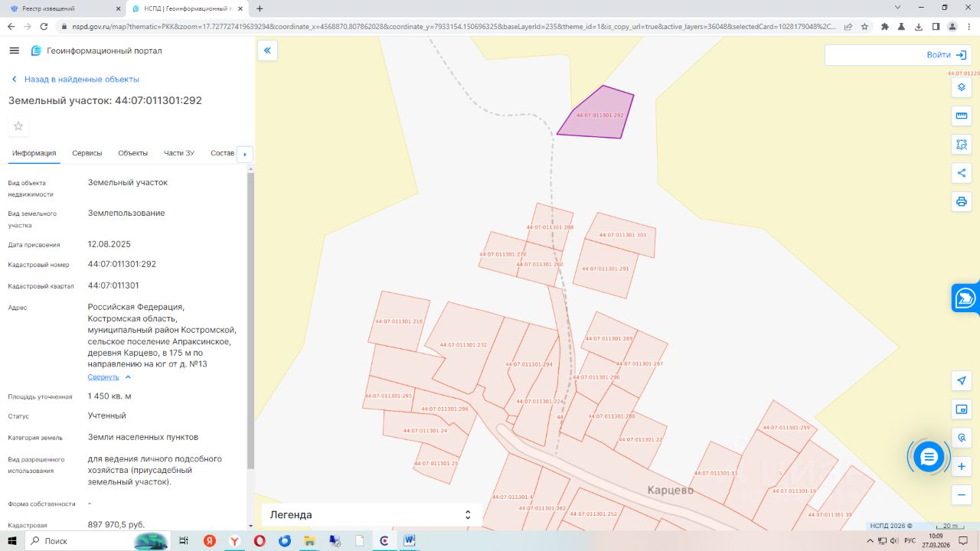The width and height of the screenshot is (980, 551).
Task: Share the map link
Action: (x=962, y=173)
